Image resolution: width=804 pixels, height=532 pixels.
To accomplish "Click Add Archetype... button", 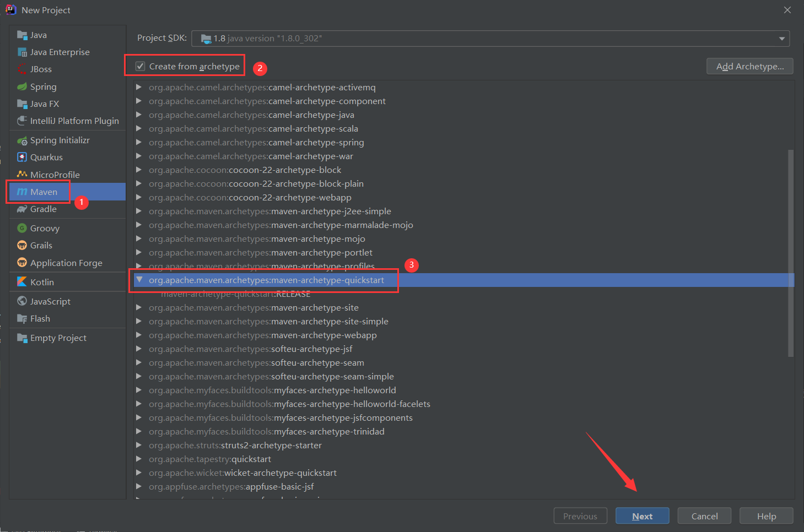I will pyautogui.click(x=750, y=66).
